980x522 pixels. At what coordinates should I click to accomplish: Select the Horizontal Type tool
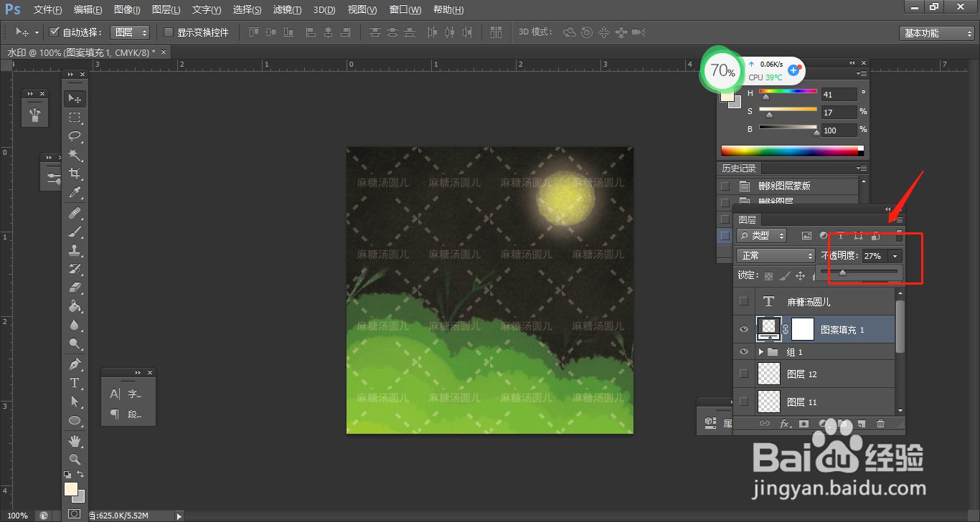pos(75,383)
